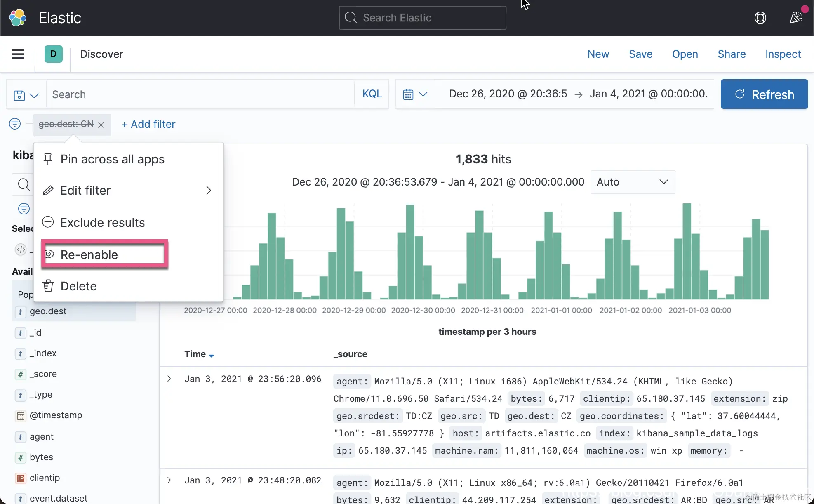814x504 pixels.
Task: Click the Elastic logo icon
Action: [17, 18]
